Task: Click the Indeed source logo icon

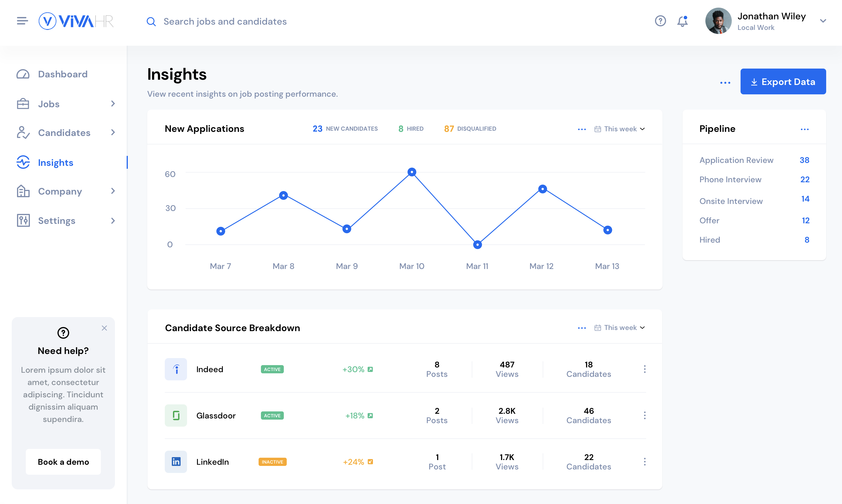Action: [176, 369]
